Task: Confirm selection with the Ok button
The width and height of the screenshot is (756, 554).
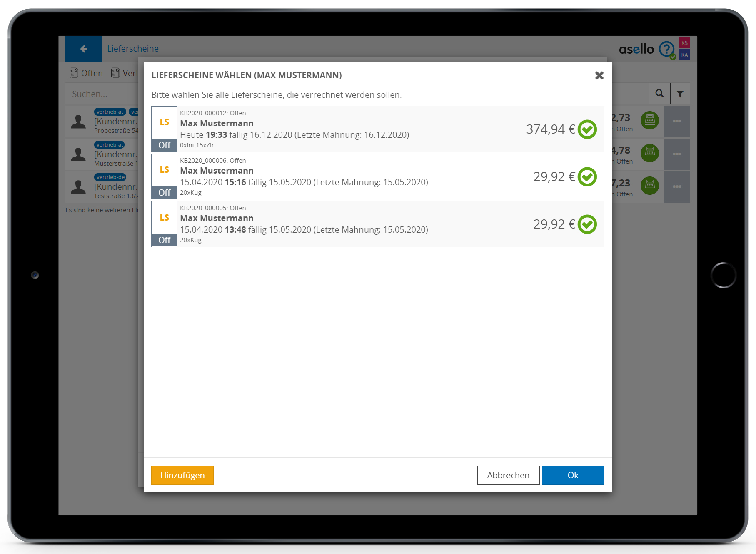Action: 573,475
